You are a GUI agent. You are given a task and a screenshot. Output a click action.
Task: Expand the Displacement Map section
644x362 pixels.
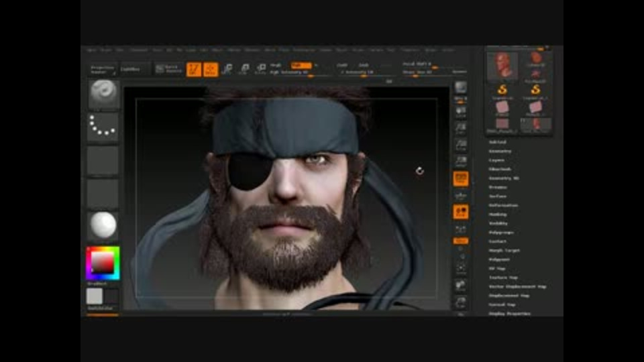click(x=509, y=296)
